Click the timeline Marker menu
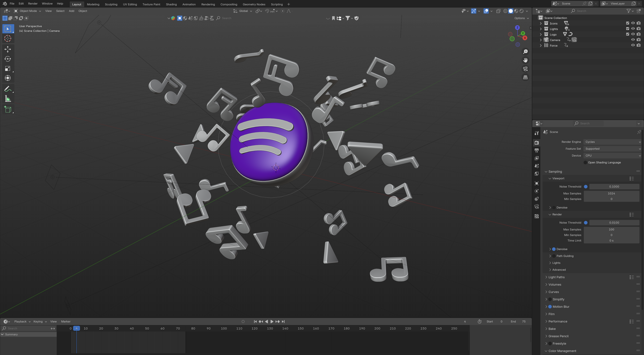The height and width of the screenshot is (355, 644). (66, 321)
